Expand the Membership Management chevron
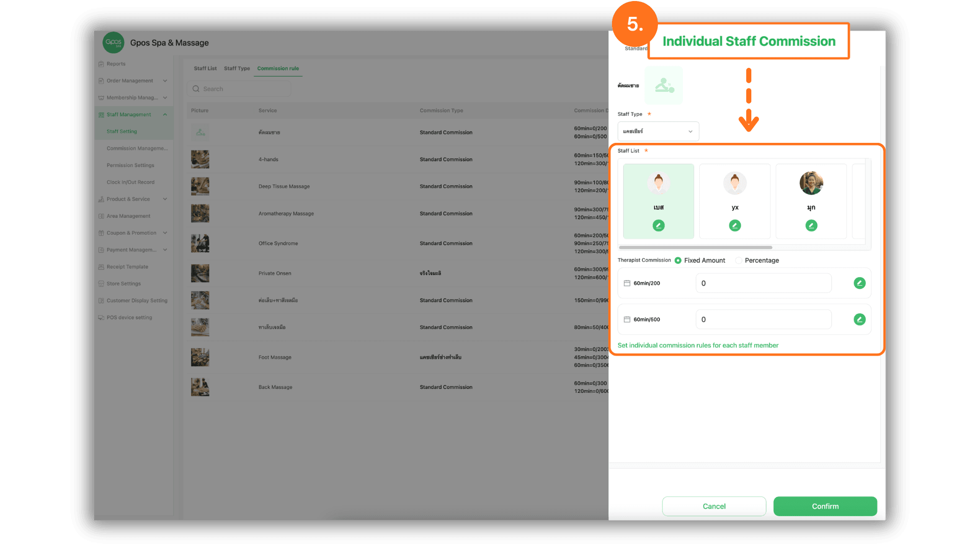 click(165, 97)
